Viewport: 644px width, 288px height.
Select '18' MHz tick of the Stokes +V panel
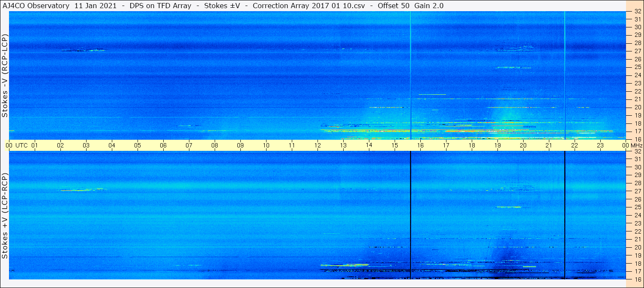[637, 264]
